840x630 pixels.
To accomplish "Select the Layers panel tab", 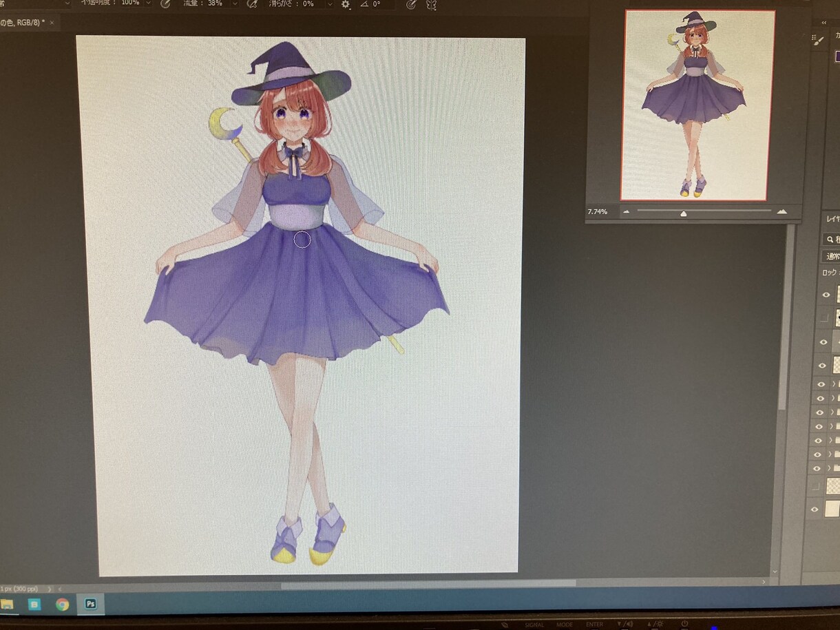I will 832,219.
